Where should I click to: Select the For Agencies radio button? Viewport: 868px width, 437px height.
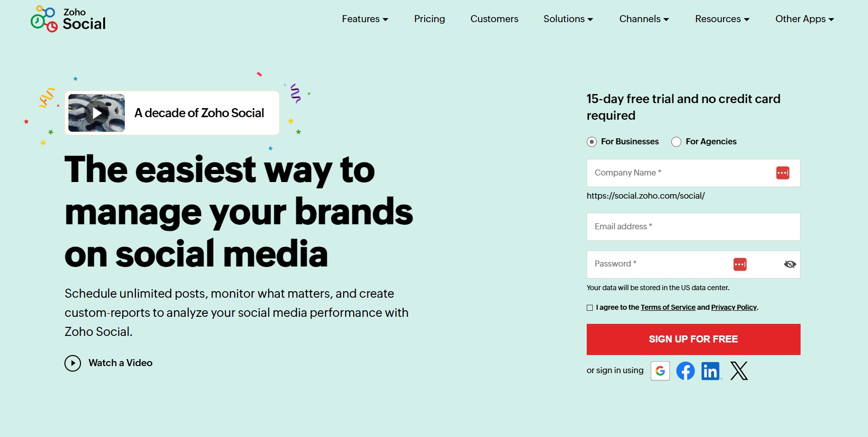[x=676, y=142]
